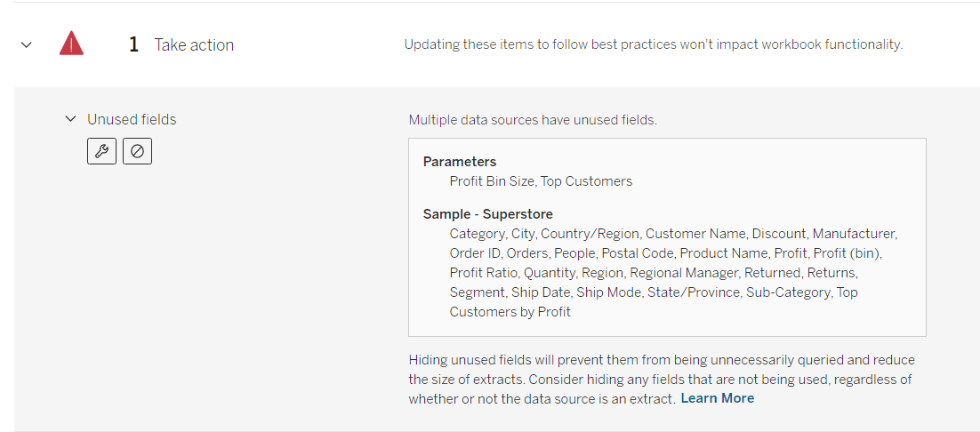Viewport: 980px width, 432px height.
Task: Click the Sample - Superstore heading
Action: coord(487,214)
